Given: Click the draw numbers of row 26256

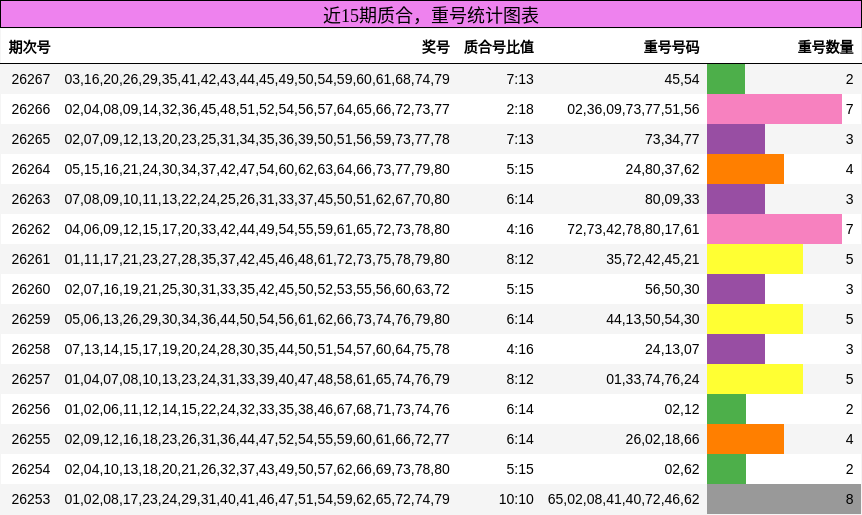Looking at the screenshot, I should pyautogui.click(x=257, y=409).
